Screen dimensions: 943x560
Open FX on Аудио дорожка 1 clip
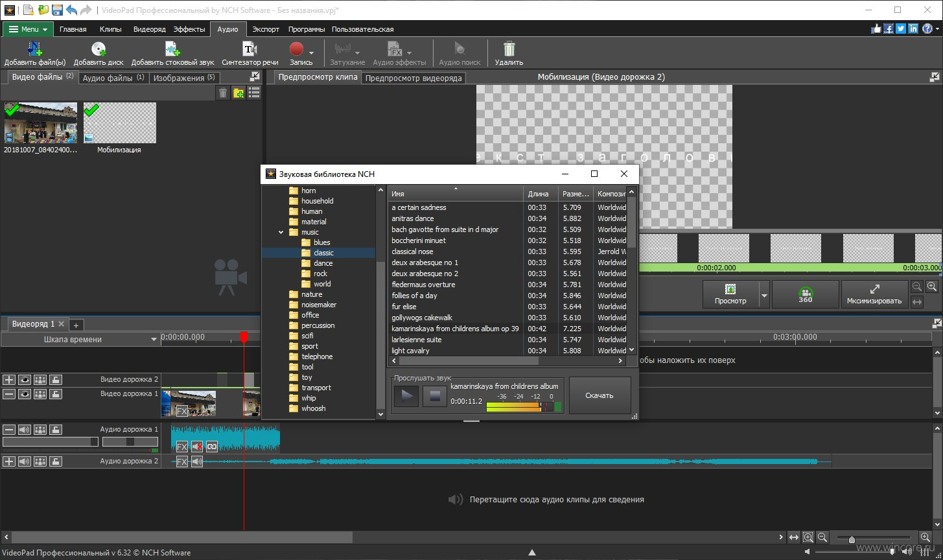182,446
